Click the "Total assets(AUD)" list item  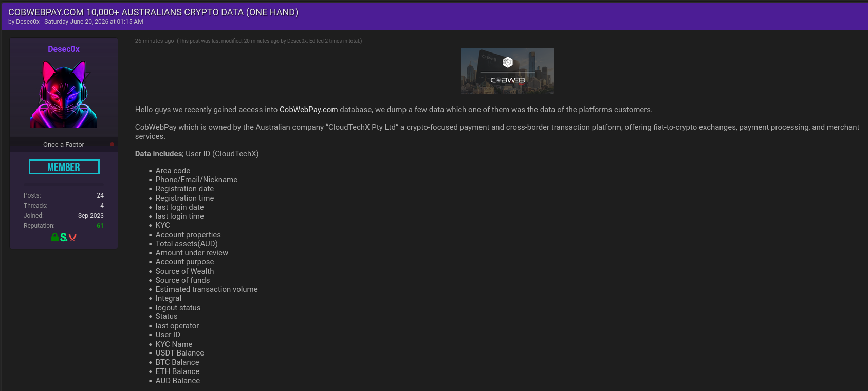tap(187, 244)
